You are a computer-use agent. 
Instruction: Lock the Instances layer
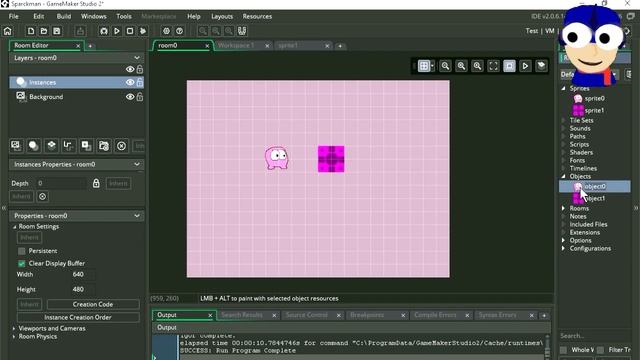[x=140, y=82]
